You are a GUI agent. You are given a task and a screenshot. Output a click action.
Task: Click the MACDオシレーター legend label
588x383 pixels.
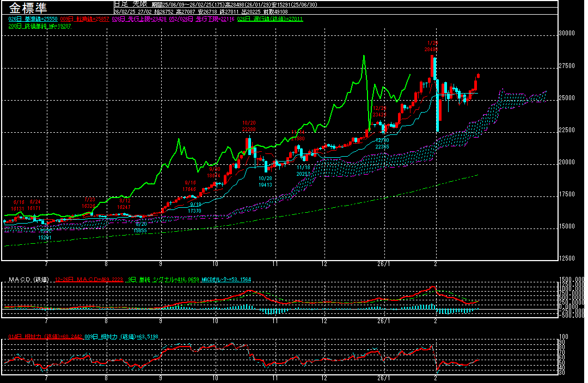point(226,280)
